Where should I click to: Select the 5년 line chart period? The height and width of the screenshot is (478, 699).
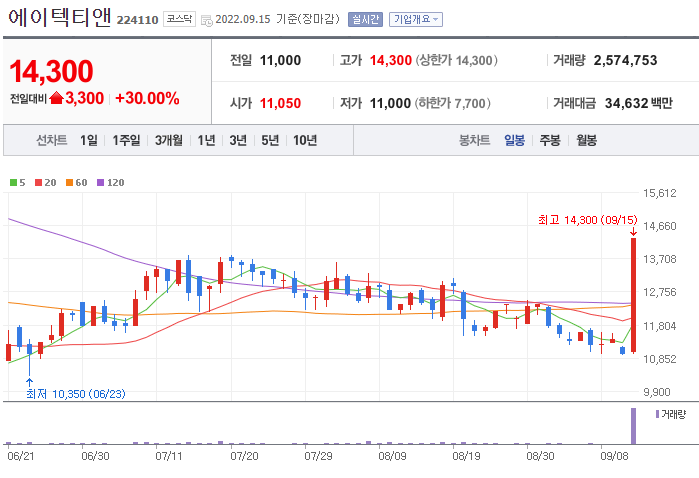pos(270,140)
